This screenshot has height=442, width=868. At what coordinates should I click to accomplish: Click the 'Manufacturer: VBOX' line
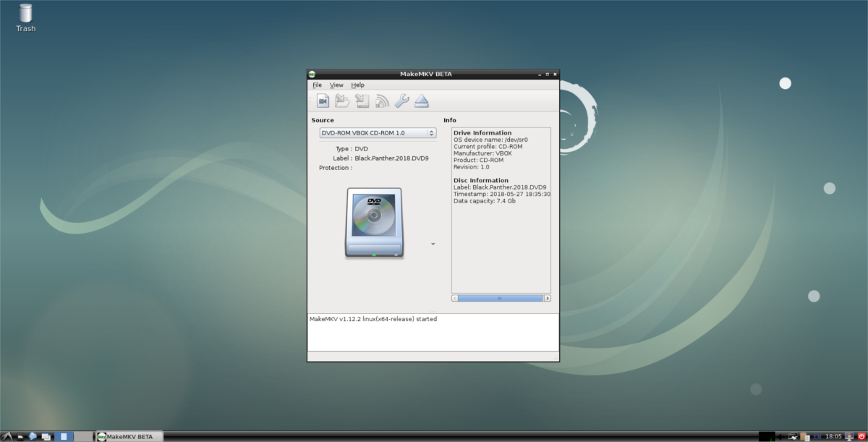click(483, 153)
